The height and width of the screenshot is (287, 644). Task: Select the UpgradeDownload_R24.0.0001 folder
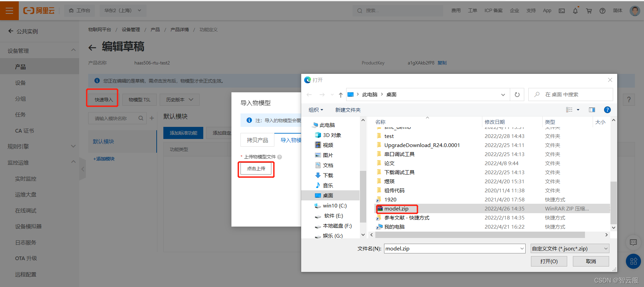tap(422, 145)
